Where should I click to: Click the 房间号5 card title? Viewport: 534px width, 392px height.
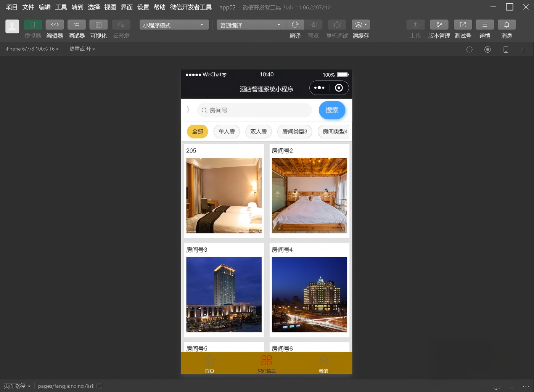(197, 349)
